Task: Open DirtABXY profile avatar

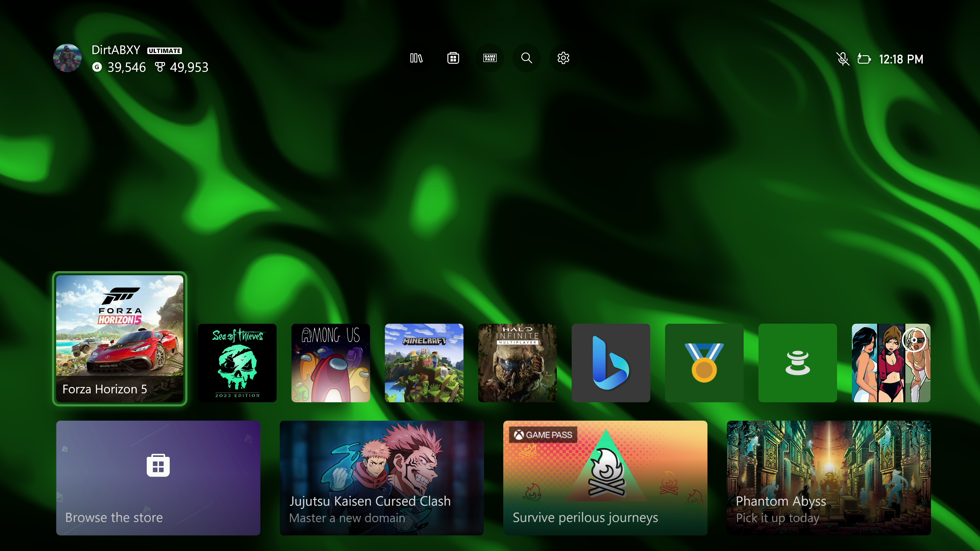Action: (67, 58)
